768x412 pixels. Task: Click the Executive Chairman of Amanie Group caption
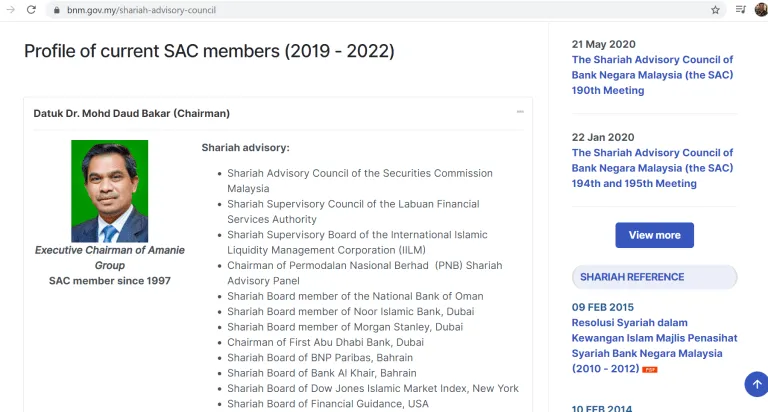click(109, 257)
